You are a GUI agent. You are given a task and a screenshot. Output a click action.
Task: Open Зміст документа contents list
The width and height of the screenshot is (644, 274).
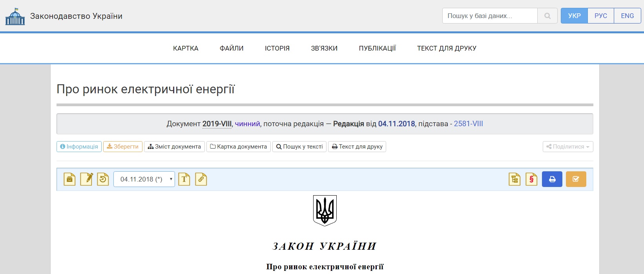pos(174,147)
